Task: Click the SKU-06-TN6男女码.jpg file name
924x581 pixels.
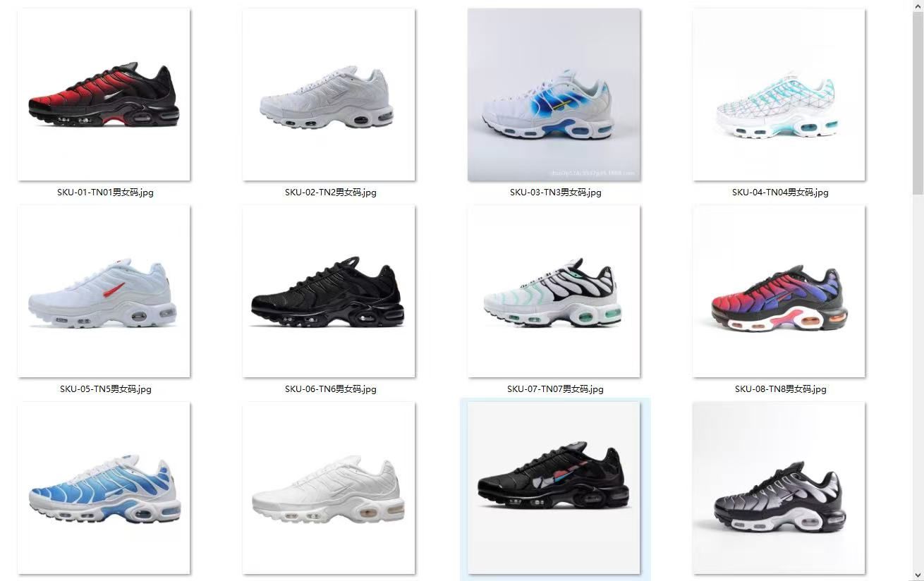Action: click(x=330, y=389)
